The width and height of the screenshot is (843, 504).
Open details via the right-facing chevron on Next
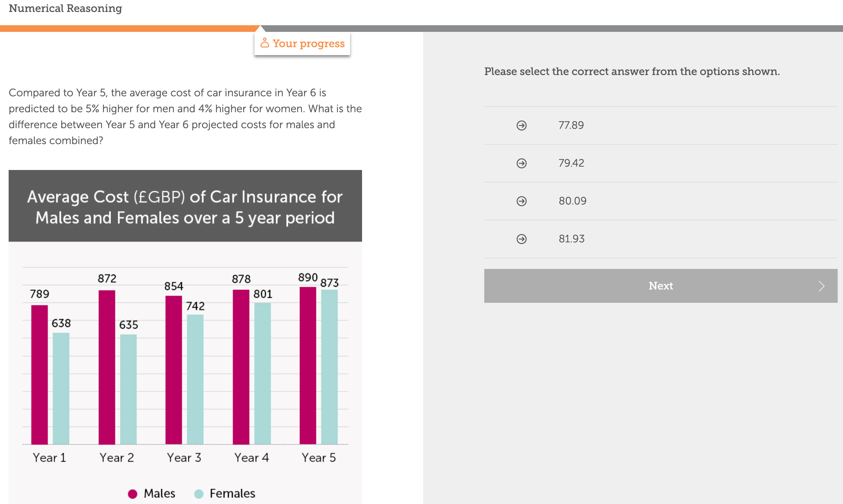[x=821, y=286]
